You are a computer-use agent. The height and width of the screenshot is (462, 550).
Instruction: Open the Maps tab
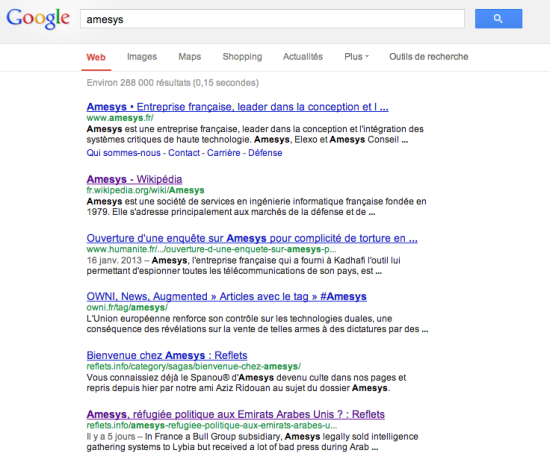pos(189,56)
